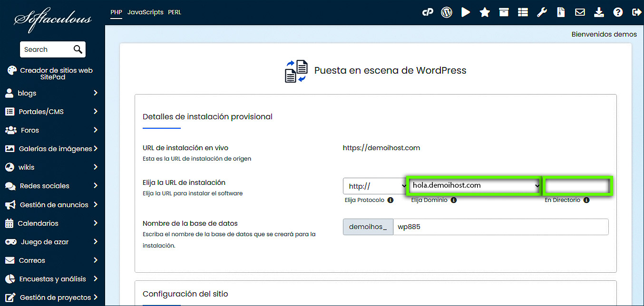Open Creador de sitios web SitePad
Screen dimensions: 644x306
pyautogui.click(x=52, y=73)
